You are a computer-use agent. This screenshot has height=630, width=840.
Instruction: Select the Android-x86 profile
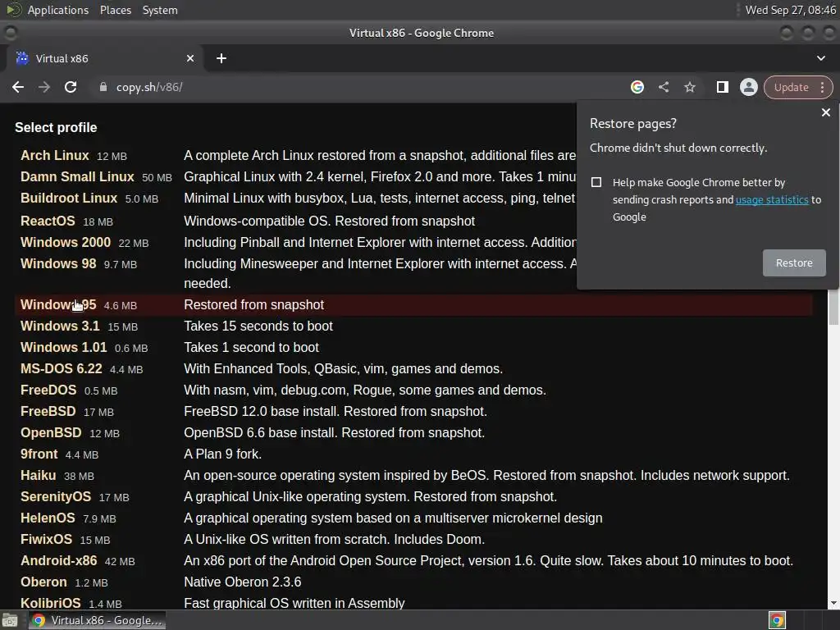pos(59,561)
